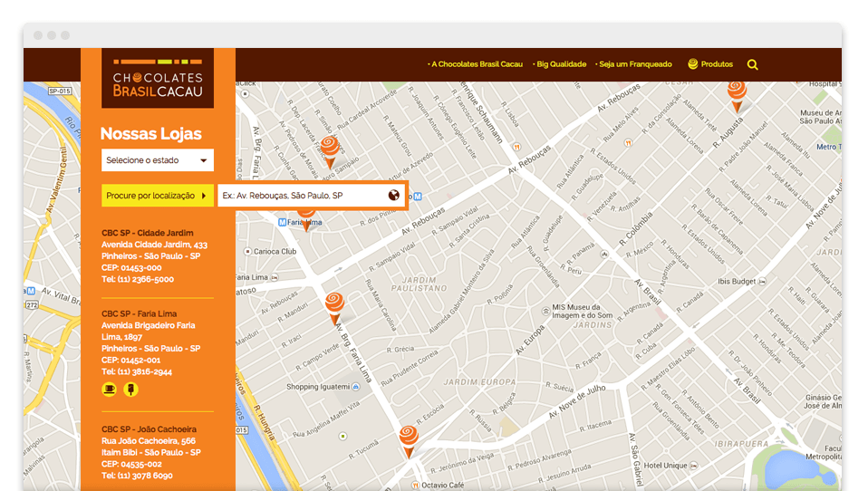The width and height of the screenshot is (868, 491).
Task: Select map pin near Av. Rebouças label on Faria Lima
Action: click(334, 308)
